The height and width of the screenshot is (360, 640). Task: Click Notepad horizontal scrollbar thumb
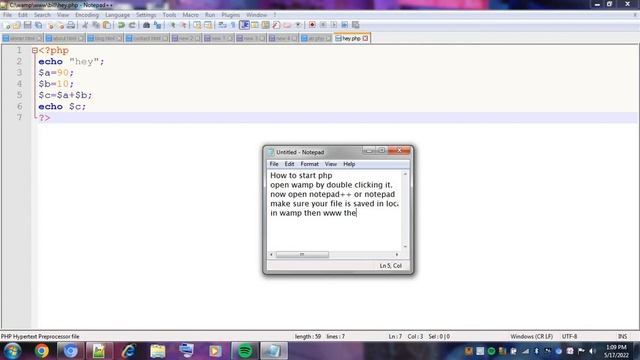(x=302, y=255)
